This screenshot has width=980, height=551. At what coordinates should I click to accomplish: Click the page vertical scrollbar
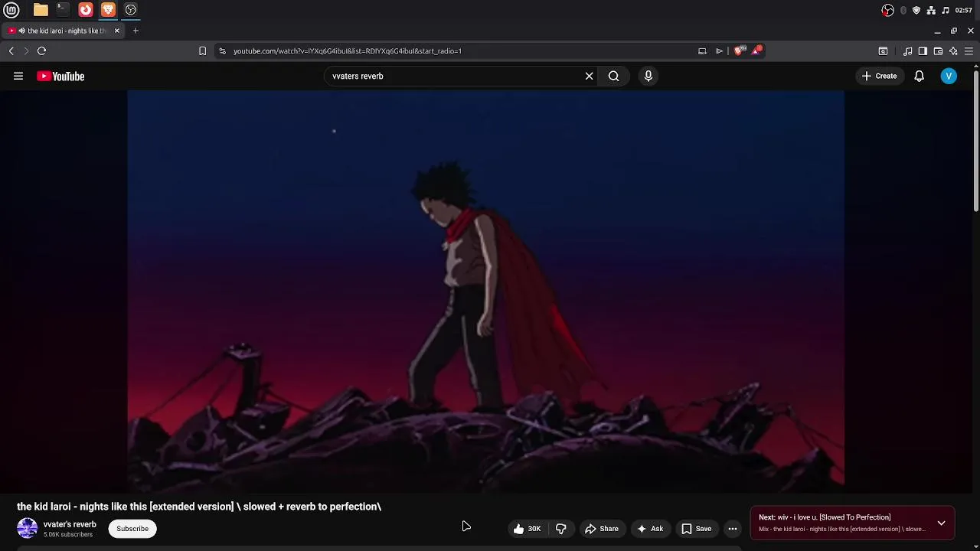(x=976, y=141)
